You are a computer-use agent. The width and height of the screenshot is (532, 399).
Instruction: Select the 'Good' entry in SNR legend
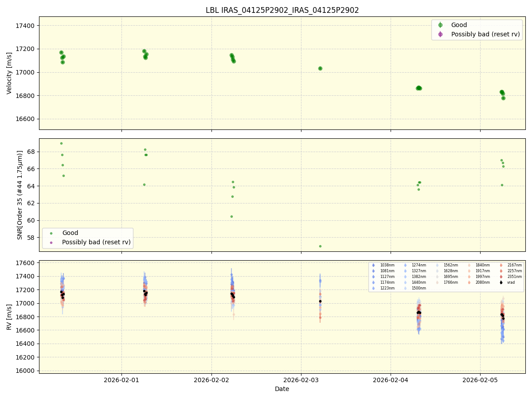coord(70,233)
